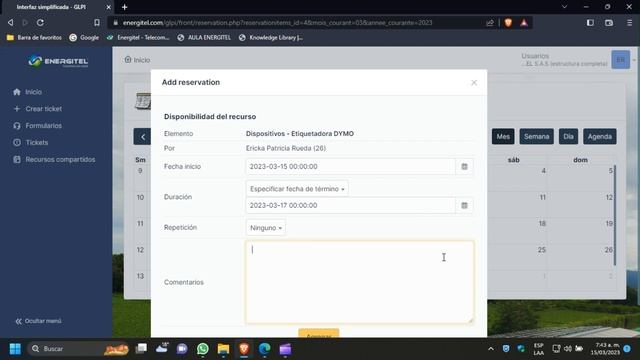The width and height of the screenshot is (640, 360).
Task: Open Energitel - Telecom bookmark
Action: [138, 38]
